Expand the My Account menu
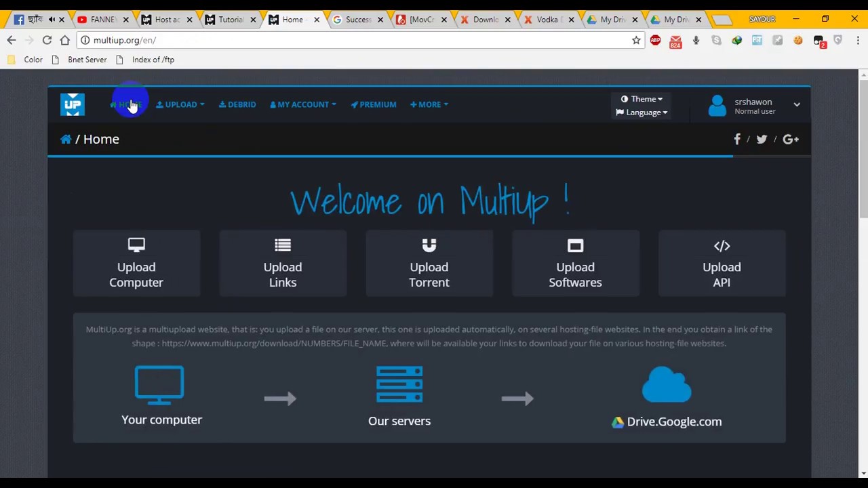 [x=303, y=104]
